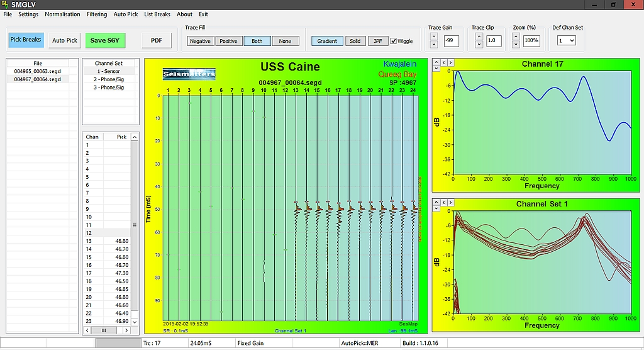
Task: Click Zoom percent value field
Action: coord(531,40)
